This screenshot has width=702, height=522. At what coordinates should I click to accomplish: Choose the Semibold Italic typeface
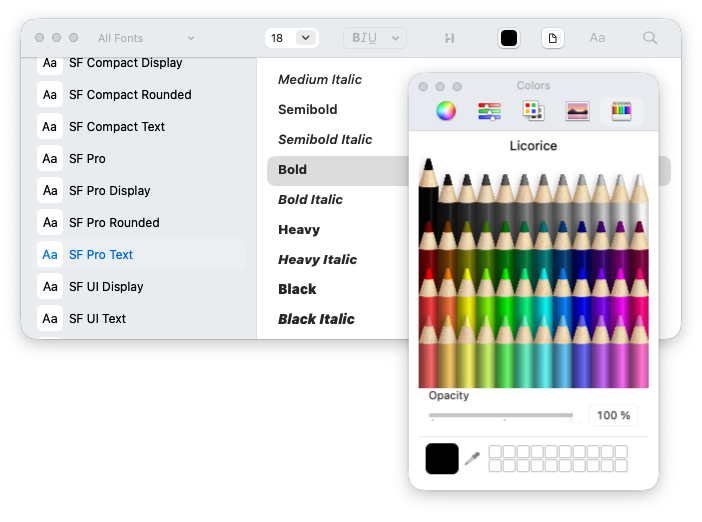[x=325, y=139]
